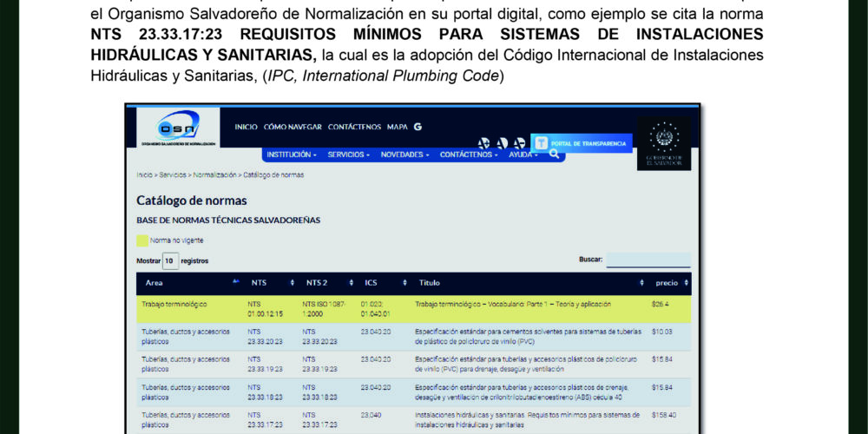Click the first font size accessibility icon

pos(483,143)
